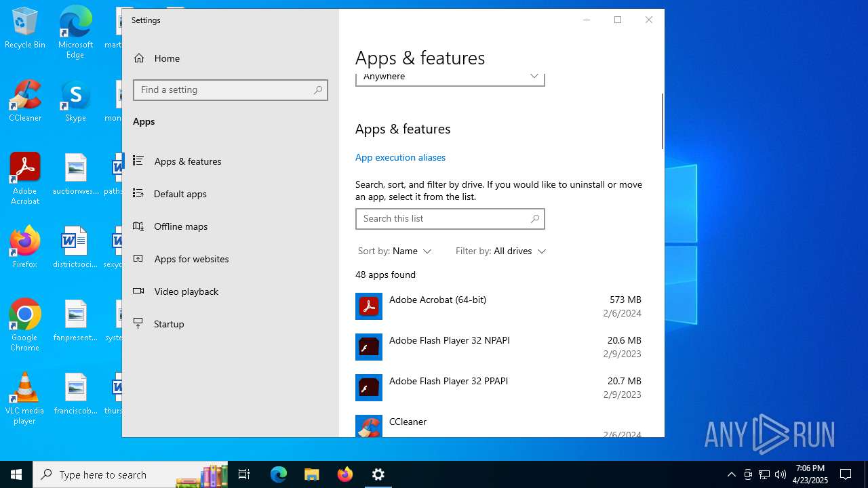Select the Adobe Acrobat (64-bit) entry text
Screen dimensions: 868x488
point(437,300)
